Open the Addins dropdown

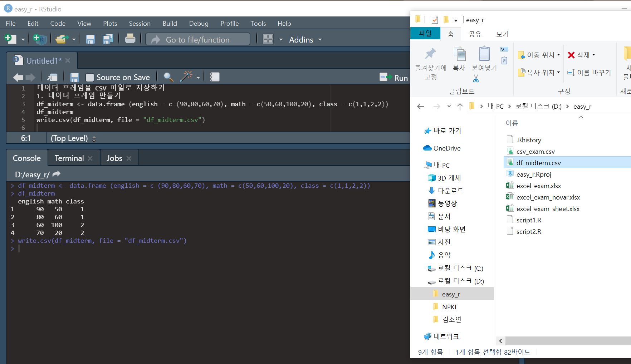click(305, 39)
